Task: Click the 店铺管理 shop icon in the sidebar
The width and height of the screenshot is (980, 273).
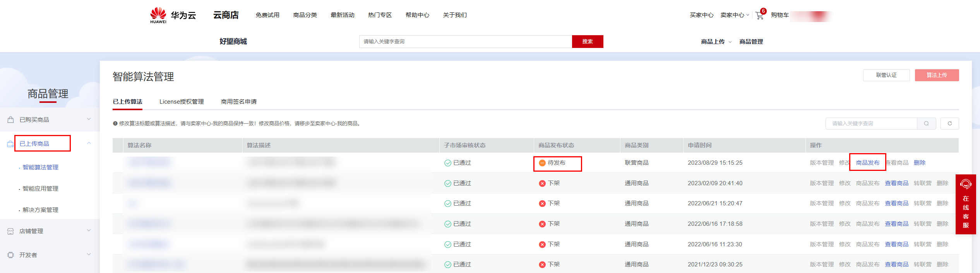Action: (x=10, y=231)
